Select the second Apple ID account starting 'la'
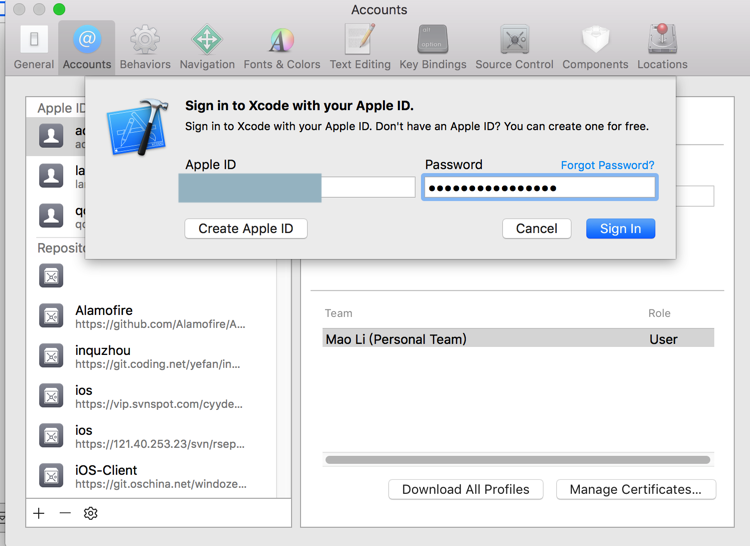 click(x=56, y=176)
